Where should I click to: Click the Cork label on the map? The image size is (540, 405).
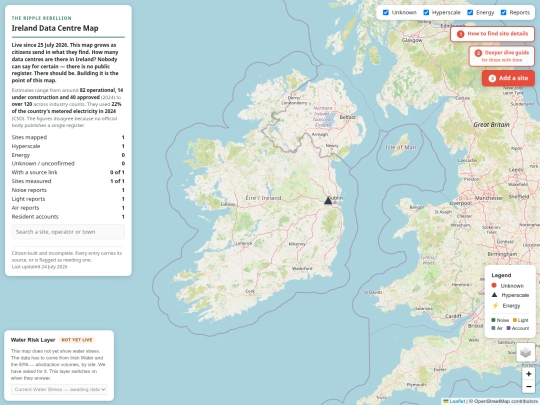coord(250,291)
